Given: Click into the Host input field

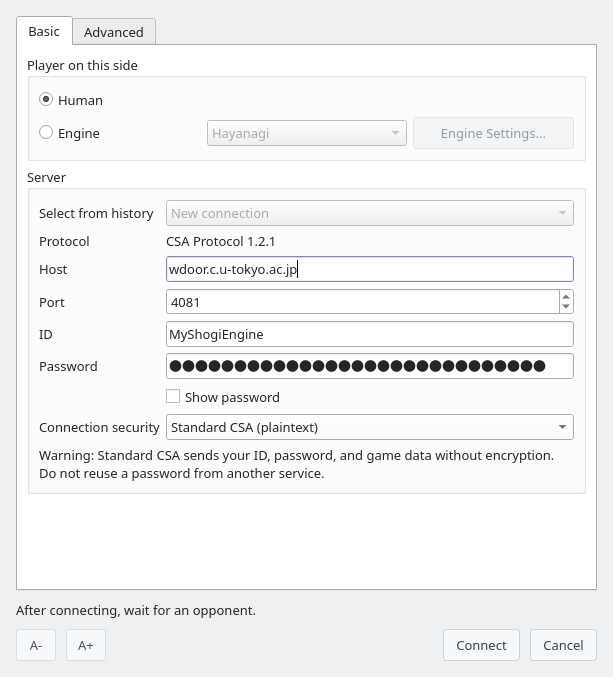Looking at the screenshot, I should 370,269.
